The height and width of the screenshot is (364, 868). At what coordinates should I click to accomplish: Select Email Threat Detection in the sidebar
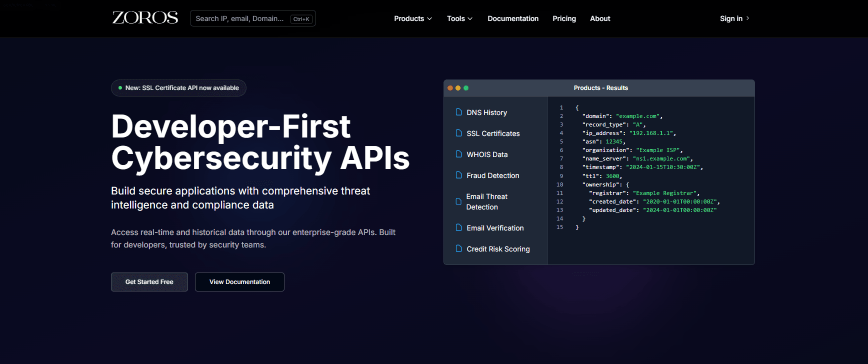pyautogui.click(x=486, y=201)
